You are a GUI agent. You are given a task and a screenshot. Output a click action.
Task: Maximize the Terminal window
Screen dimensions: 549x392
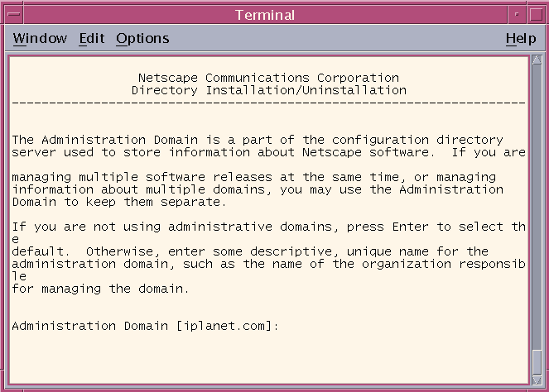point(536,15)
